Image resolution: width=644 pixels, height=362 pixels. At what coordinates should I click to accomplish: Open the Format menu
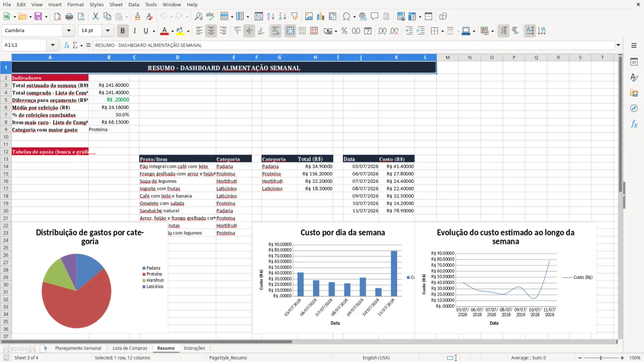75,4
